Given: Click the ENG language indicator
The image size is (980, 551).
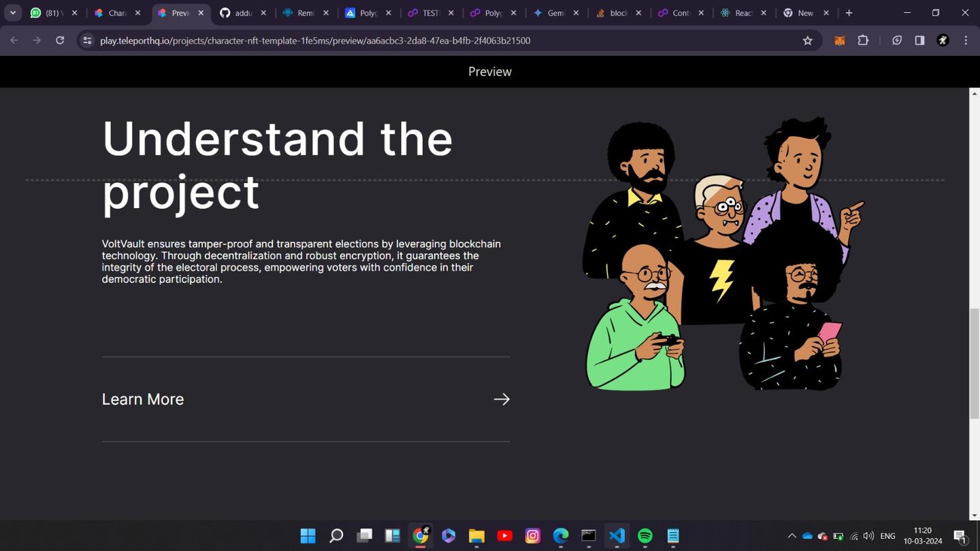Looking at the screenshot, I should pyautogui.click(x=887, y=536).
